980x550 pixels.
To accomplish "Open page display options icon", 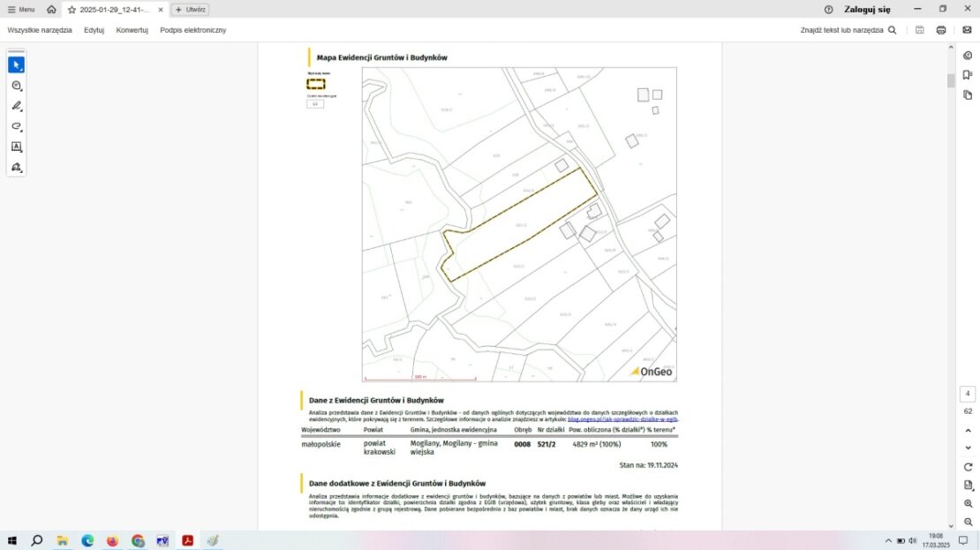I will tap(969, 485).
